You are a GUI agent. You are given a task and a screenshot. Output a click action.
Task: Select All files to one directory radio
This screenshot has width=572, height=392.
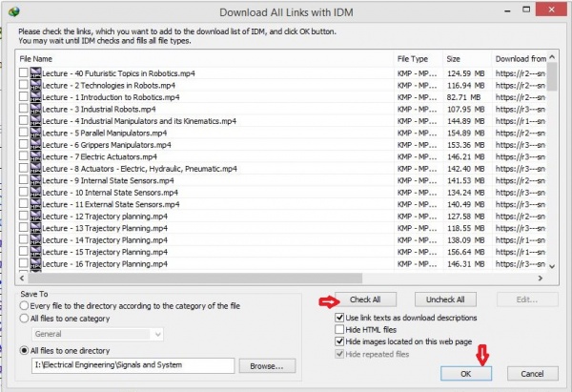pyautogui.click(x=24, y=350)
